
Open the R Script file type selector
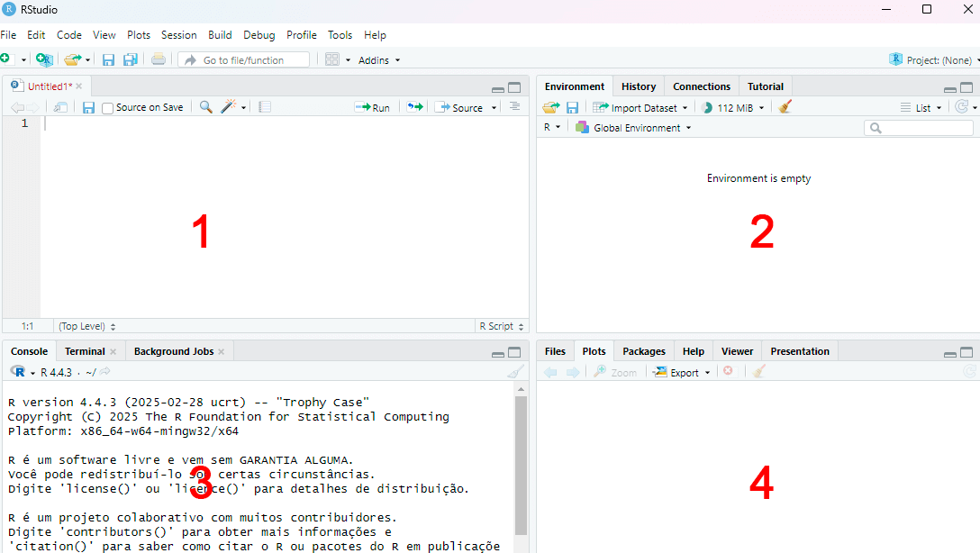pos(501,326)
